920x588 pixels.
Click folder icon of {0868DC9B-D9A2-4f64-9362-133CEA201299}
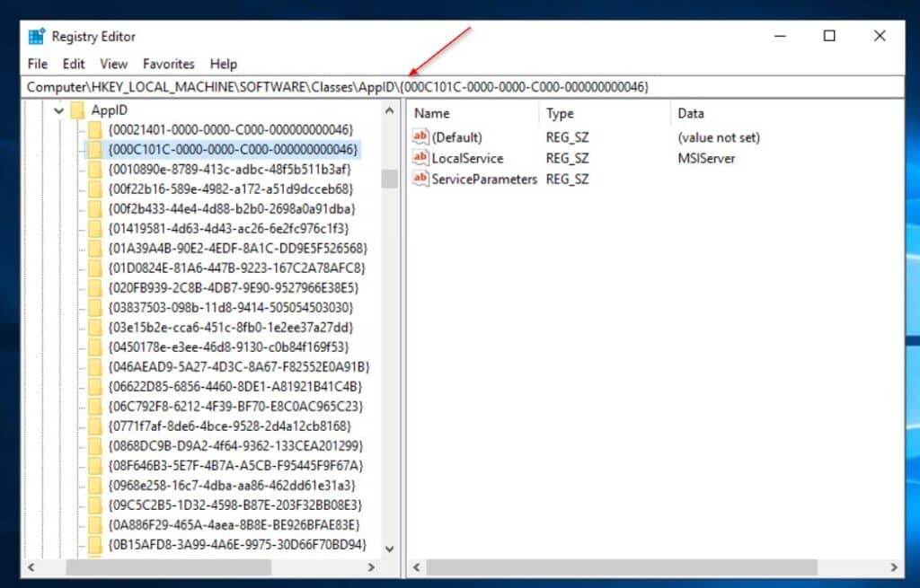pos(94,446)
